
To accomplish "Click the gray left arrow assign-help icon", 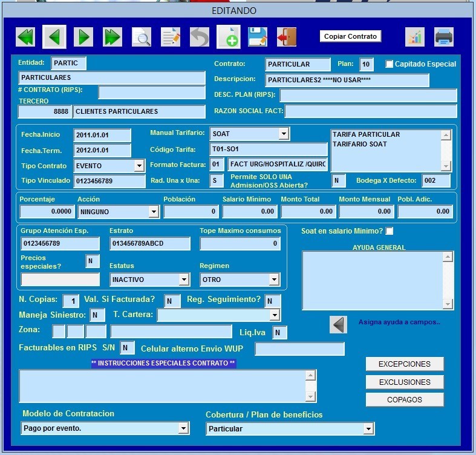I will [339, 325].
